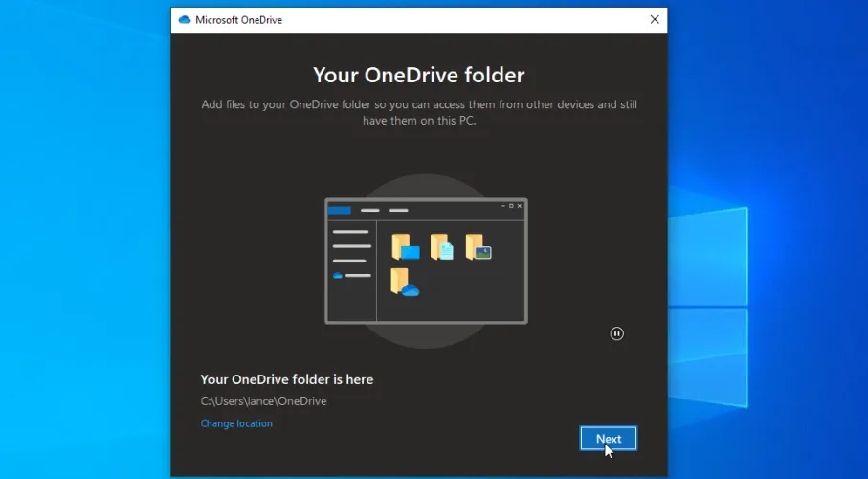Click the C:\Users\lance\OneDrive path text

point(263,401)
